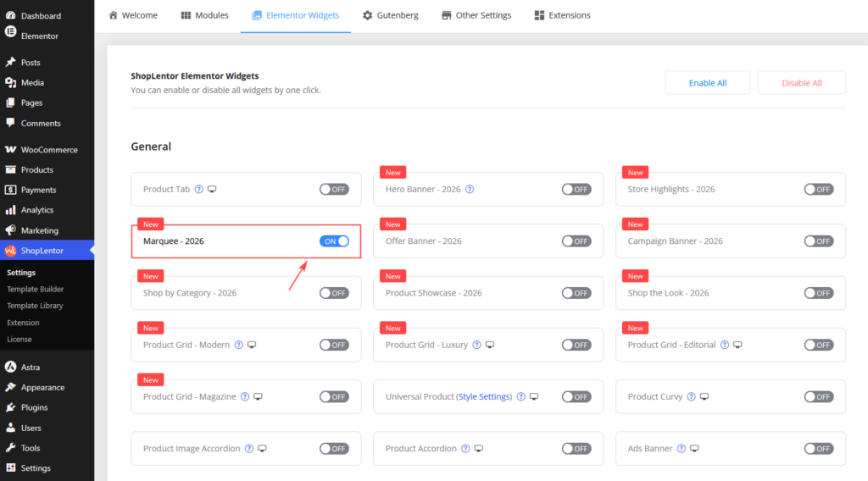Click the Comments bubble icon
The height and width of the screenshot is (481, 868).
click(10, 123)
